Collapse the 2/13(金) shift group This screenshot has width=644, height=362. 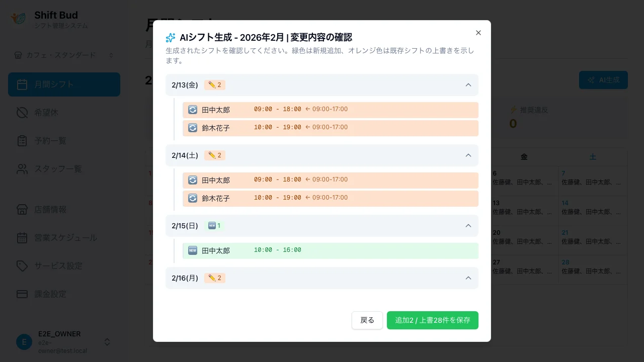(x=468, y=85)
